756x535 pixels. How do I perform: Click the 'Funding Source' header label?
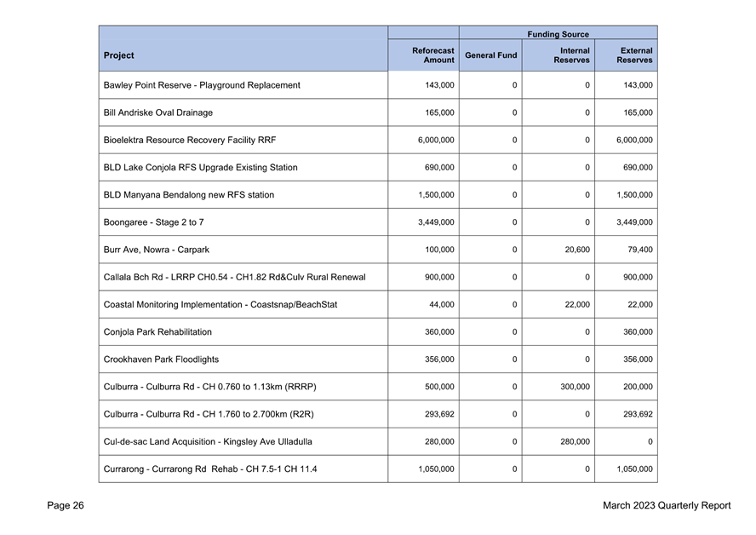pyautogui.click(x=558, y=34)
